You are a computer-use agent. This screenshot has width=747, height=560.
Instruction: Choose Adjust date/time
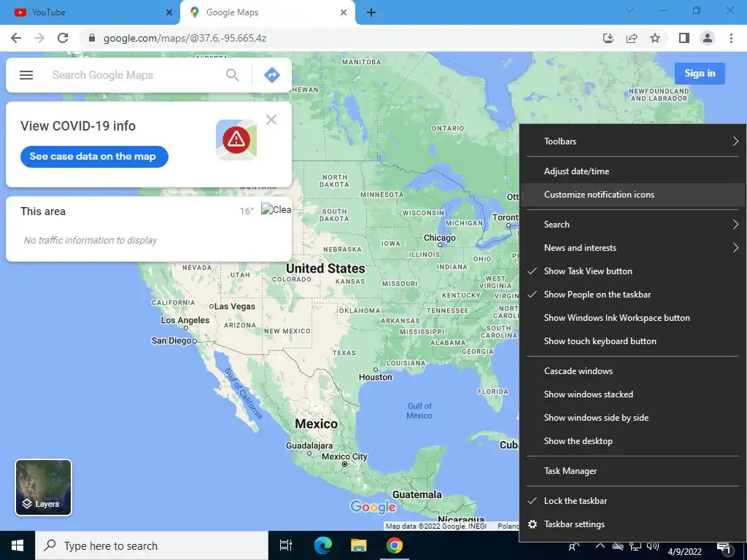[632, 171]
